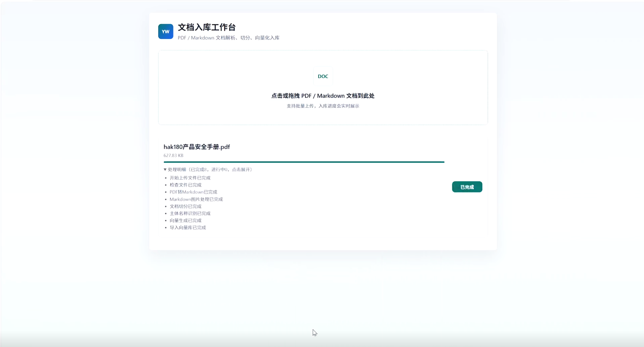
Task: Click the 文档切分已完成 step
Action: click(185, 206)
